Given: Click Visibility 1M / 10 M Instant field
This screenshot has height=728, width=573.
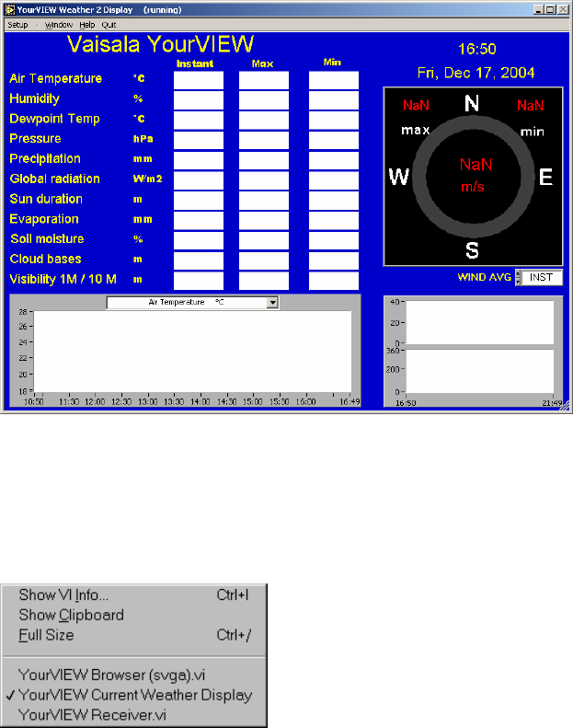Looking at the screenshot, I should tap(199, 281).
